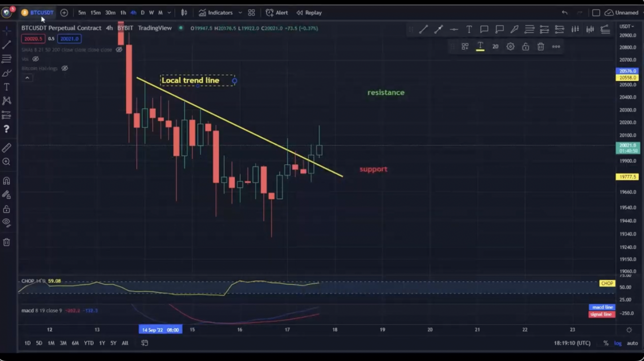Open the font size 20 dropdown

(x=495, y=46)
